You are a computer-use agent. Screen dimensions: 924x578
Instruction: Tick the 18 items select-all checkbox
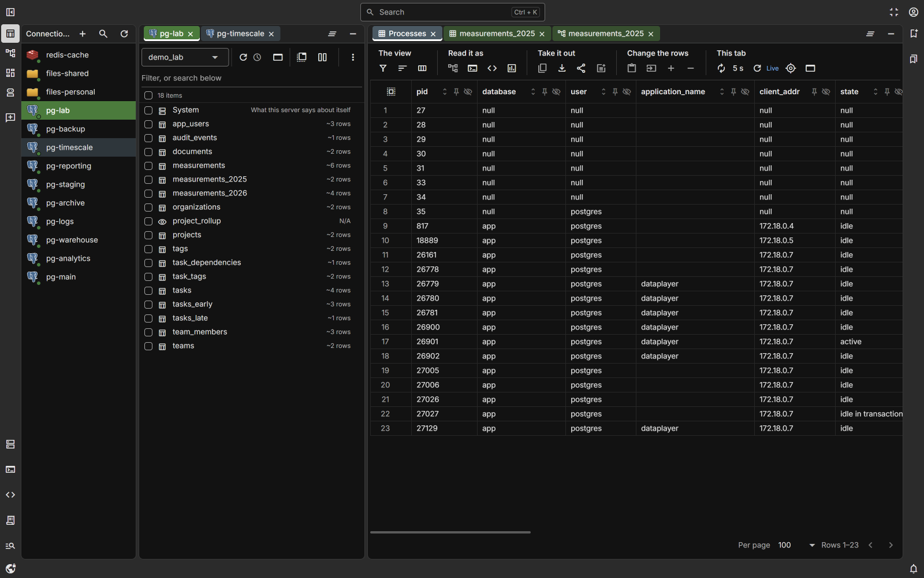148,95
